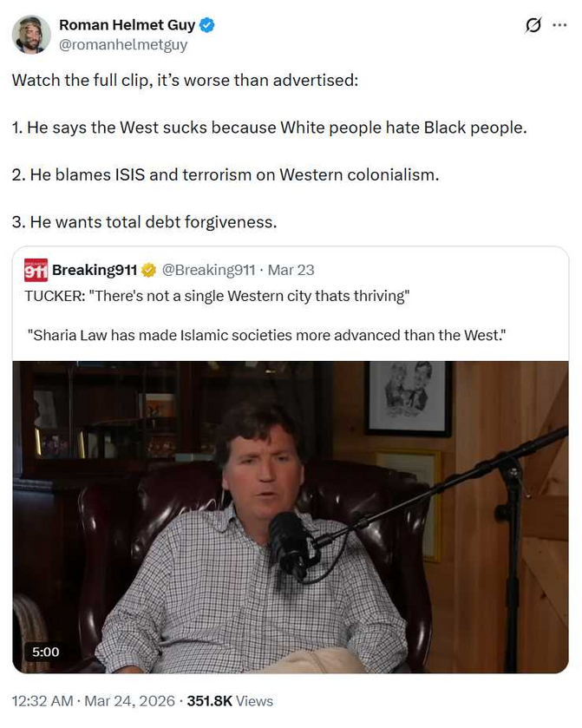The image size is (582, 728).
Task: Click the line blaming ISIS on Western colonialism
Action: [x=226, y=174]
